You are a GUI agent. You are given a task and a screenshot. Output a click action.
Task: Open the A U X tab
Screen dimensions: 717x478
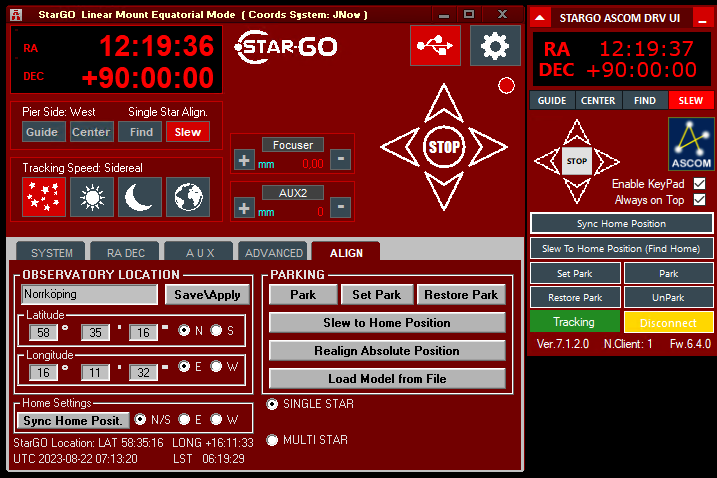click(x=199, y=252)
